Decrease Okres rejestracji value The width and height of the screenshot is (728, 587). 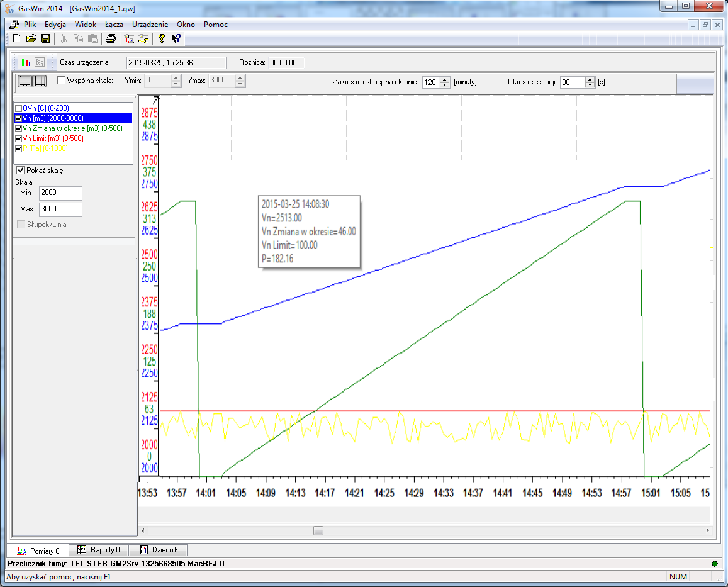click(590, 85)
